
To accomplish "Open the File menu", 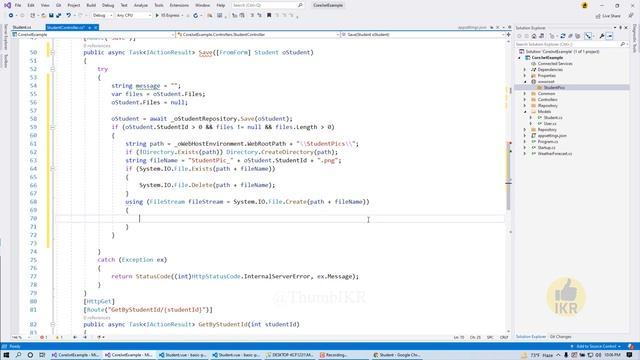I will [18, 5].
